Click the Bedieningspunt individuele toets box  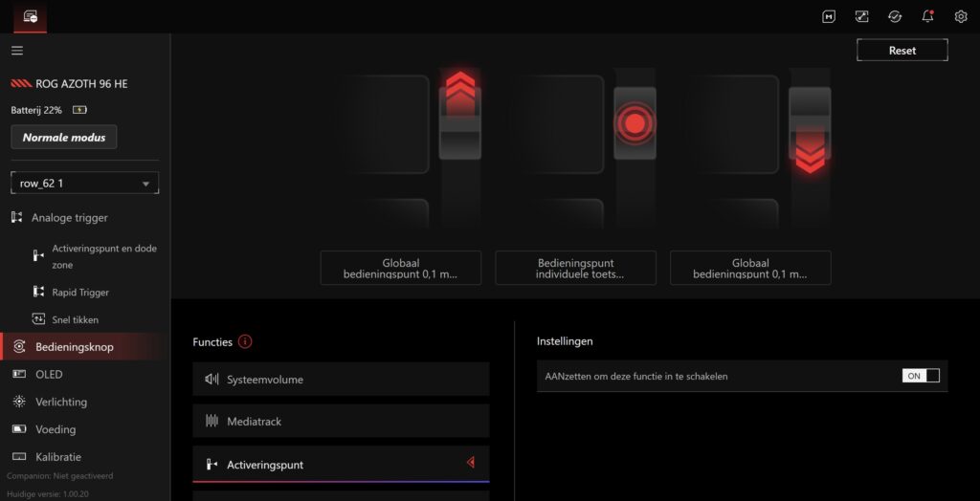(575, 269)
